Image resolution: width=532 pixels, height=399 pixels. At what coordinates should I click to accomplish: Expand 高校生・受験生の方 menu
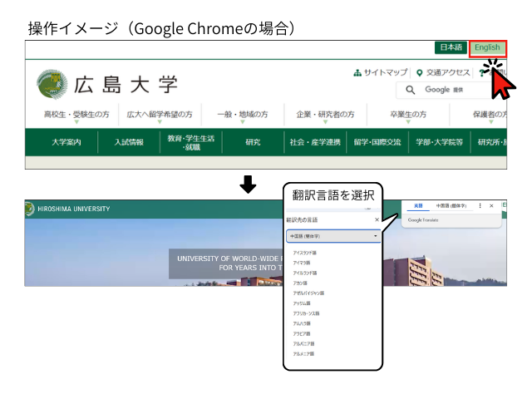point(76,115)
